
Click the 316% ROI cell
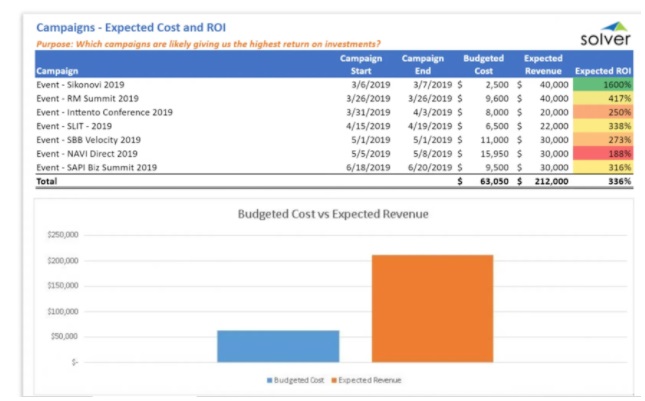click(x=603, y=167)
